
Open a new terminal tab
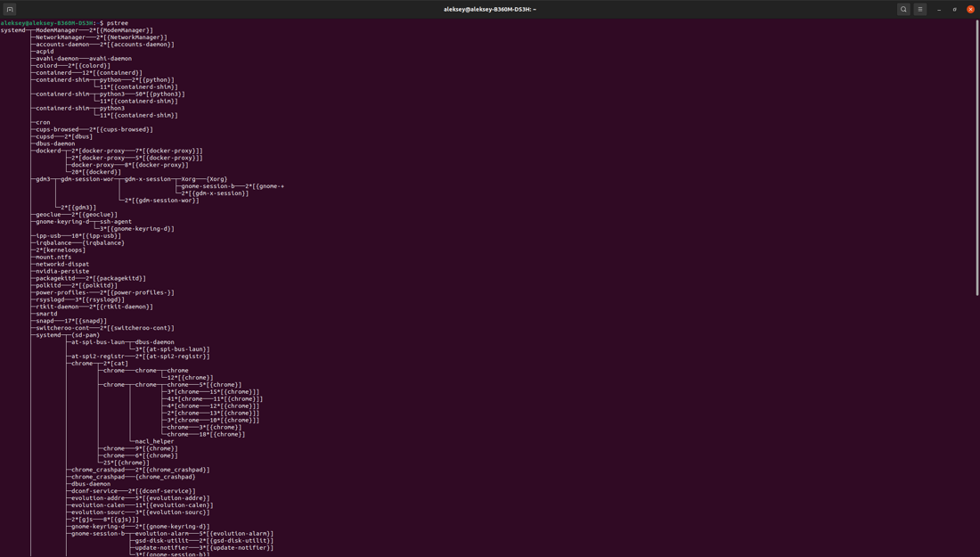tap(10, 10)
